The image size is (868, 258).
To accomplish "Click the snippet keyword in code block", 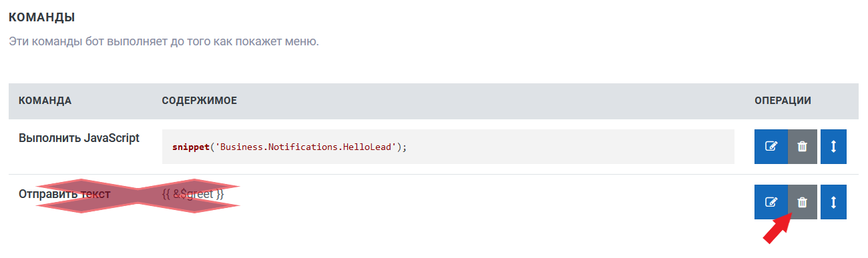I will (191, 147).
